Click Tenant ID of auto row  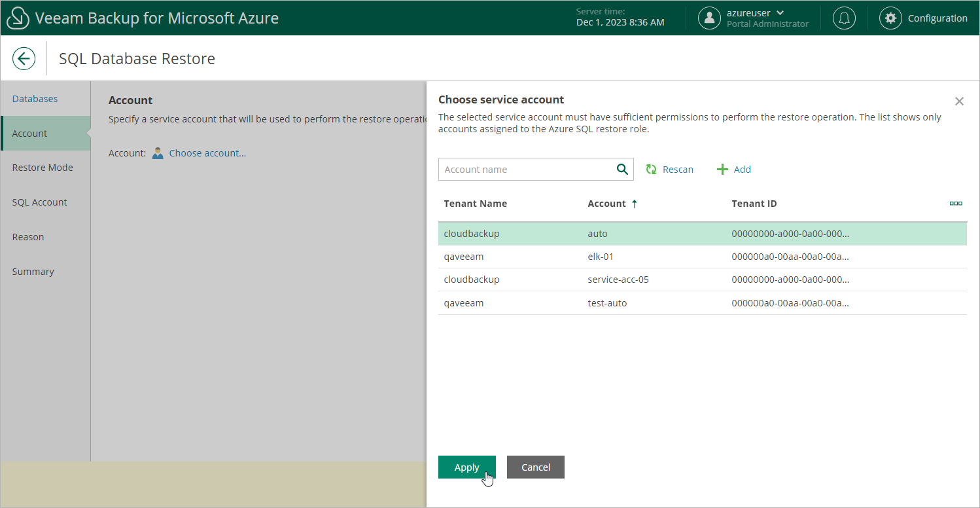790,234
